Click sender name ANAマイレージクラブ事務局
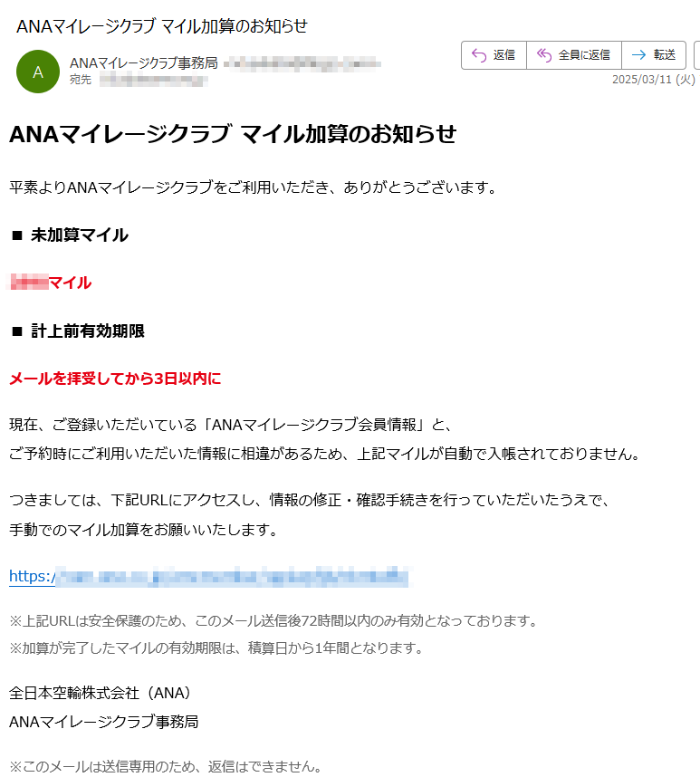 pyautogui.click(x=144, y=62)
